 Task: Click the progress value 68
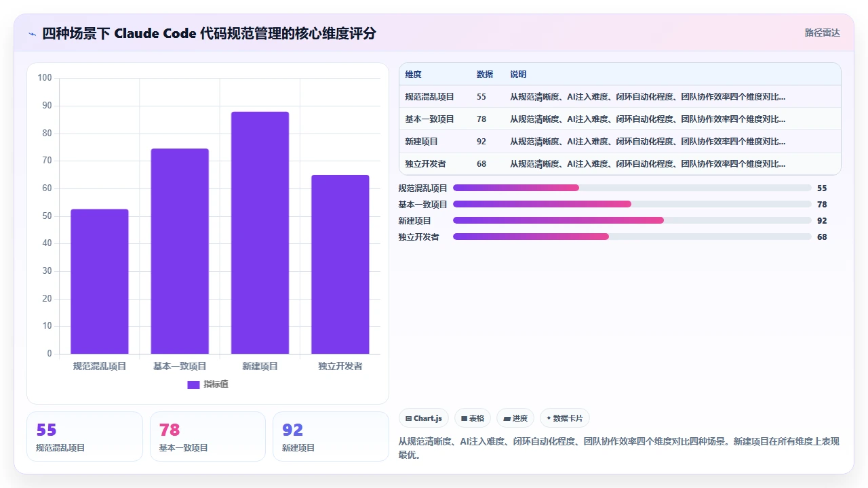click(822, 237)
